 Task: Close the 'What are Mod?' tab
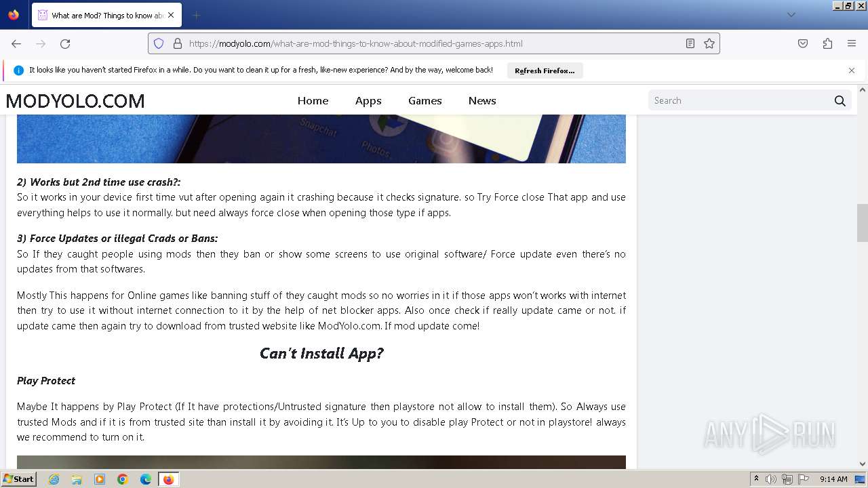tap(171, 15)
